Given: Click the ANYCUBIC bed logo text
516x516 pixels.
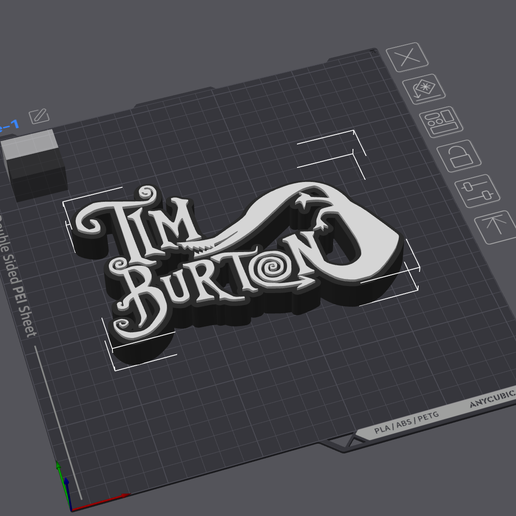Looking at the screenshot, I should [493, 399].
